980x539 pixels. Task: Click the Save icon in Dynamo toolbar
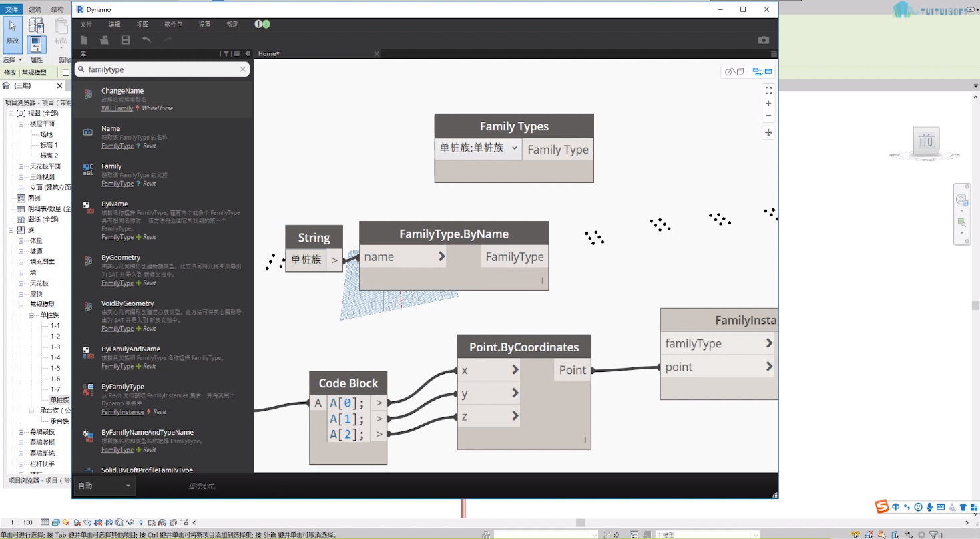tap(126, 40)
